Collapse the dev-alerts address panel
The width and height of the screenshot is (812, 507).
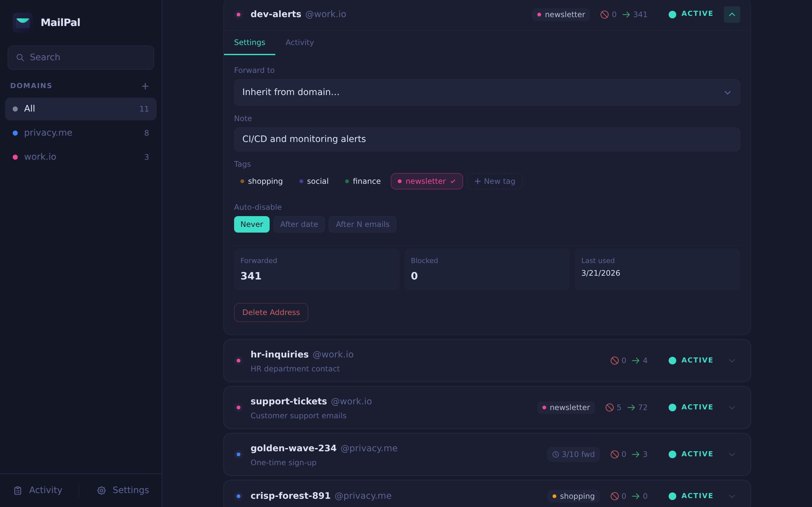(731, 15)
